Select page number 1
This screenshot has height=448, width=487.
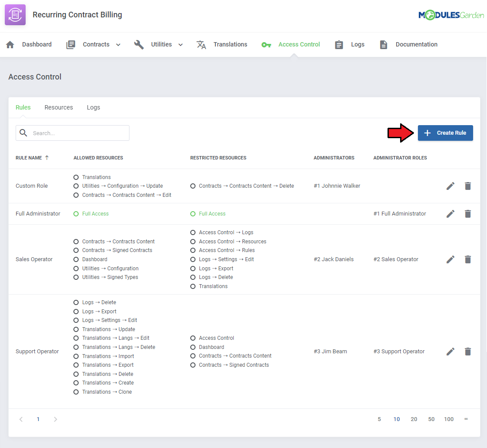point(38,419)
